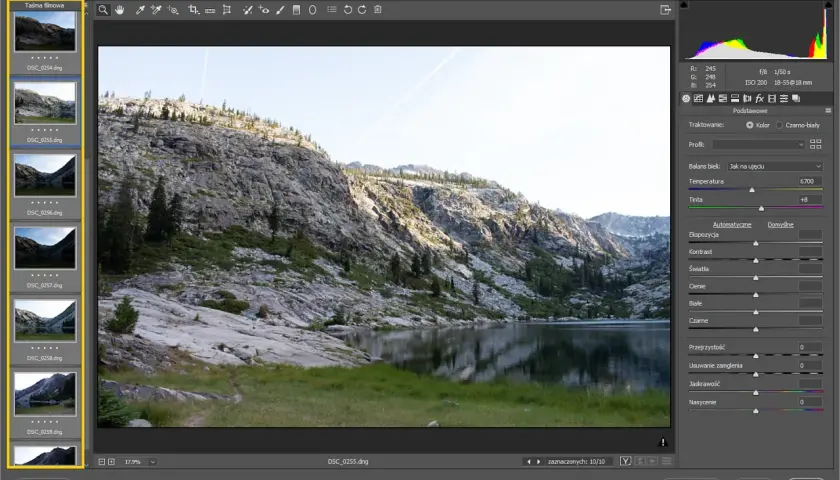
Task: Rotate image counterclockwise with toolbar icon
Action: [348, 10]
